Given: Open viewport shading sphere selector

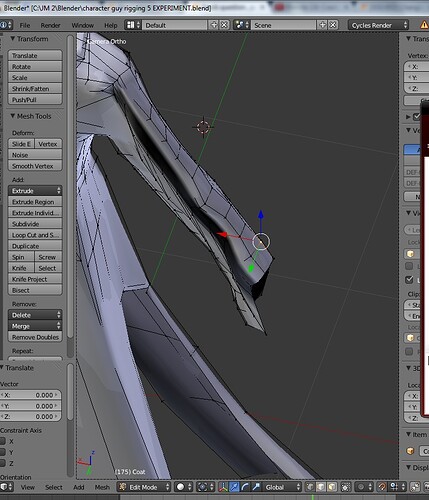Looking at the screenshot, I should pyautogui.click(x=184, y=487).
